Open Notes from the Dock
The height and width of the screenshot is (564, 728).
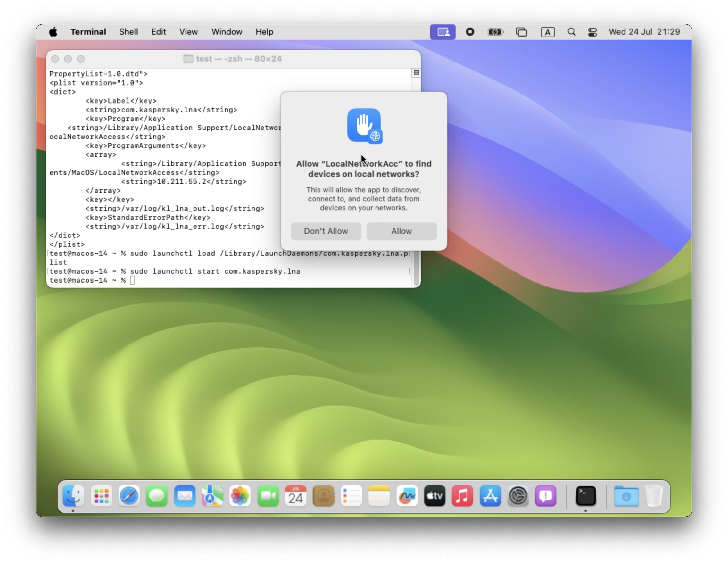pyautogui.click(x=379, y=496)
